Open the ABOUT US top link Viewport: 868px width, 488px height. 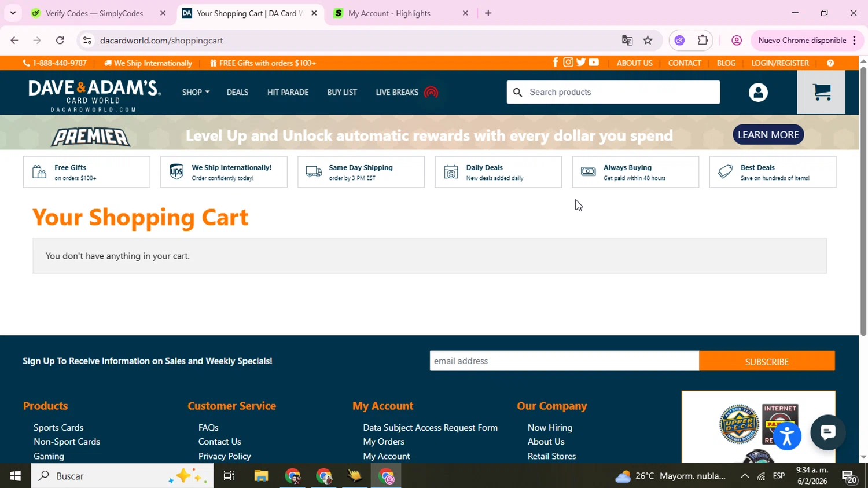tap(634, 63)
